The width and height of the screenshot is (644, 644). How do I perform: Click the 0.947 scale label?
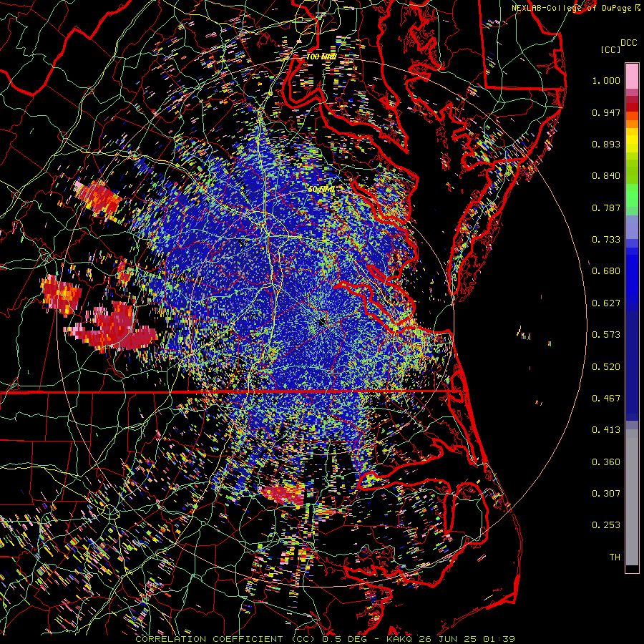coord(606,112)
